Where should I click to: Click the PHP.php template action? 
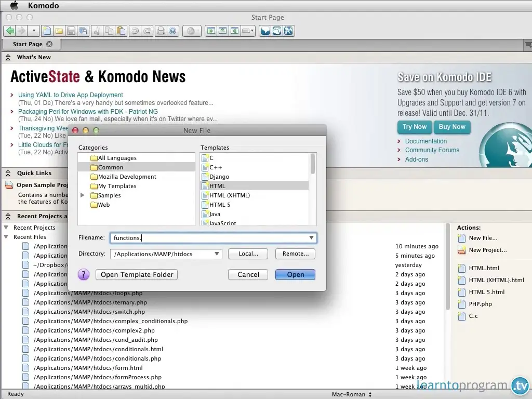click(x=480, y=304)
